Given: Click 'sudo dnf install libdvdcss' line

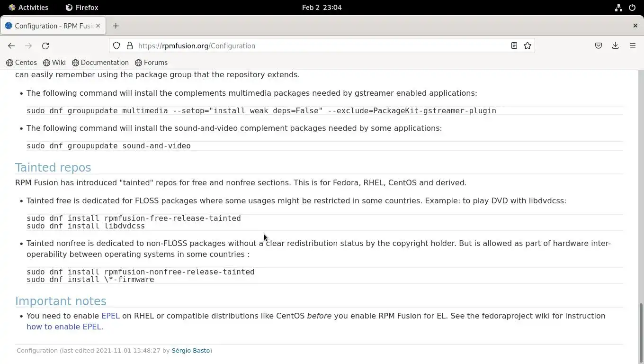Looking at the screenshot, I should pos(86,226).
